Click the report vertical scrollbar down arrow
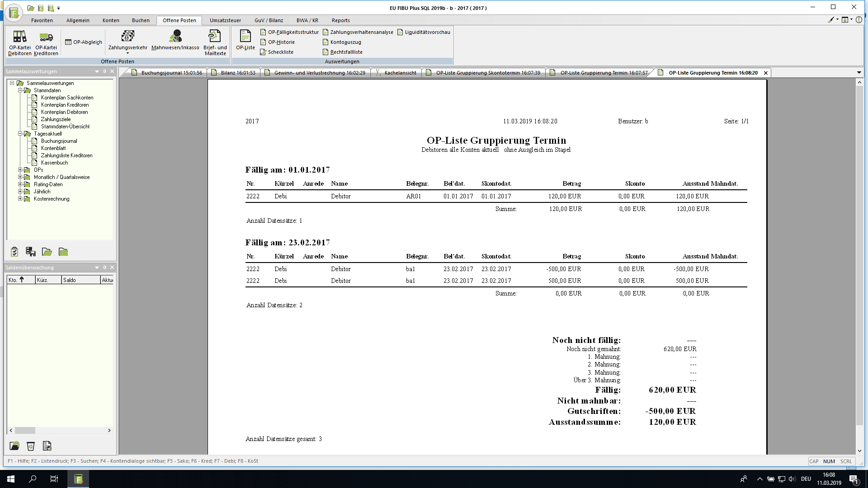The height and width of the screenshot is (488, 868). click(859, 451)
